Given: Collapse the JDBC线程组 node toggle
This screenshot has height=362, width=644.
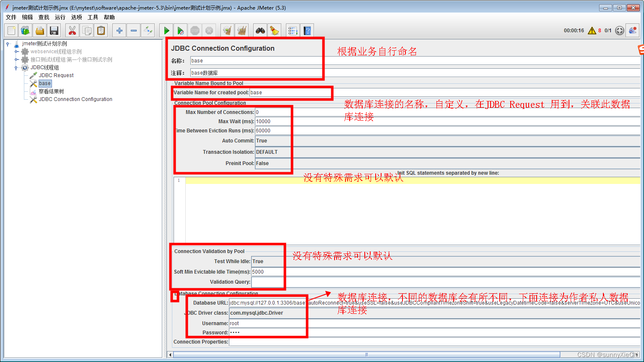Looking at the screenshot, I should coord(16,67).
